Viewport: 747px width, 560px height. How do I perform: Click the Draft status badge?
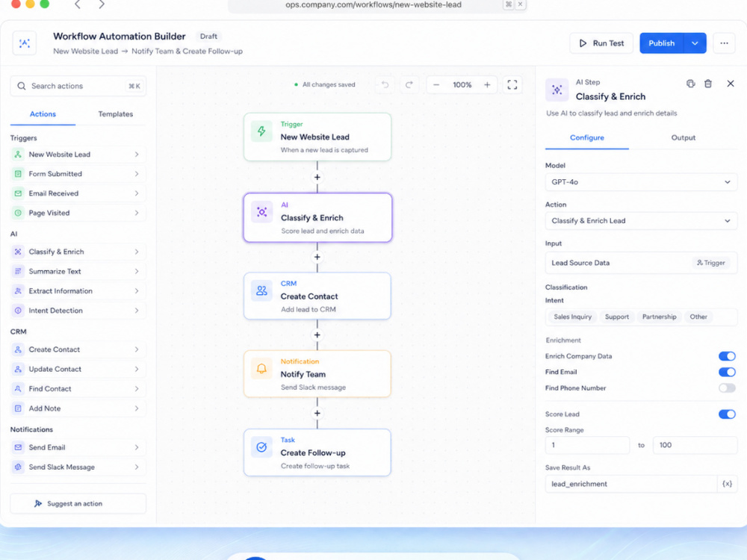pyautogui.click(x=208, y=36)
